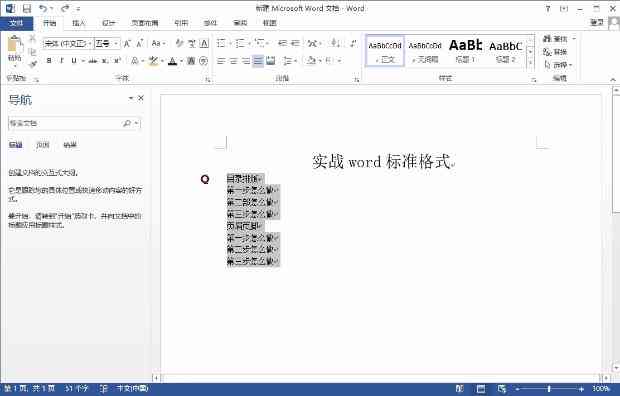The width and height of the screenshot is (620, 396).
Task: Click the Save icon in quick access toolbar
Action: pos(26,8)
